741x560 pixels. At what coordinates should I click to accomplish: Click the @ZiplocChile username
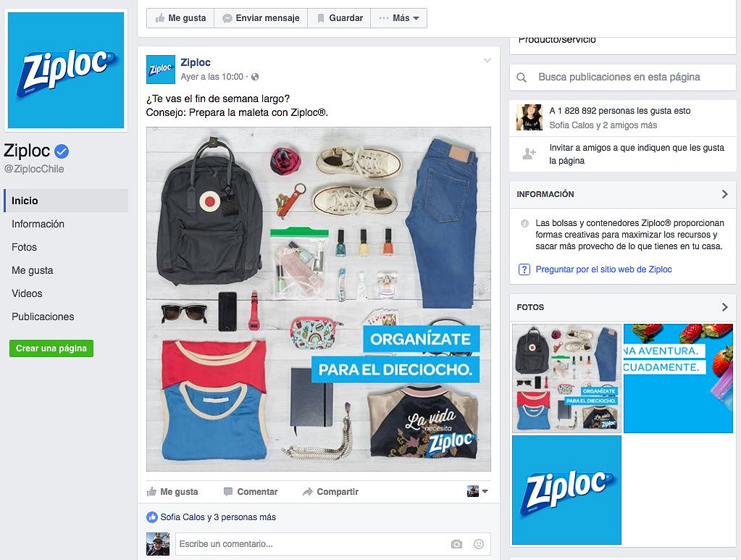(x=34, y=169)
